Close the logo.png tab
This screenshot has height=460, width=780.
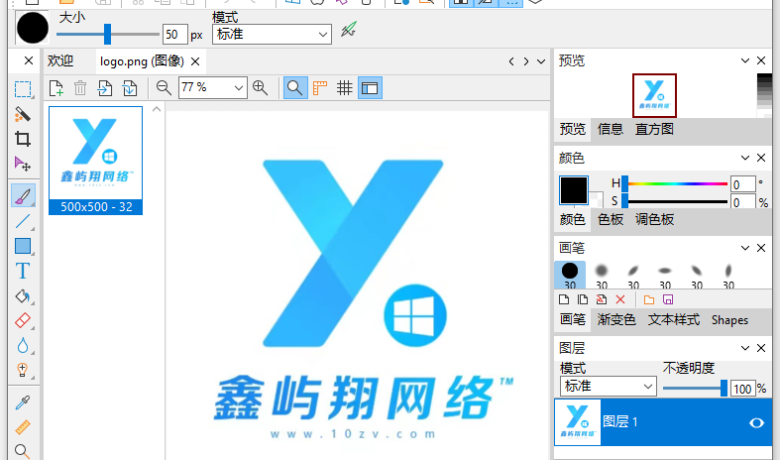point(195,61)
